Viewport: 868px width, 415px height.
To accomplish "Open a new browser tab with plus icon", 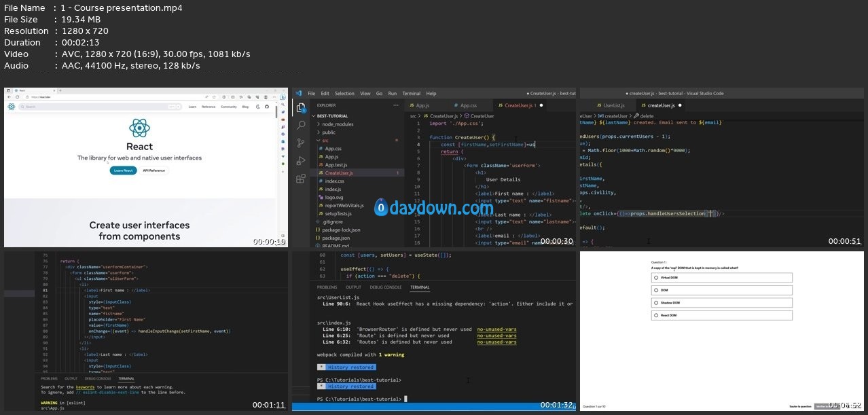I will [x=60, y=90].
